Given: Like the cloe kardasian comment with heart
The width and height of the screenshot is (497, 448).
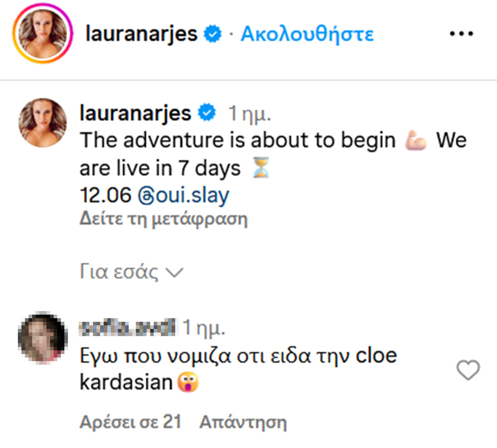Looking at the screenshot, I should 468,370.
